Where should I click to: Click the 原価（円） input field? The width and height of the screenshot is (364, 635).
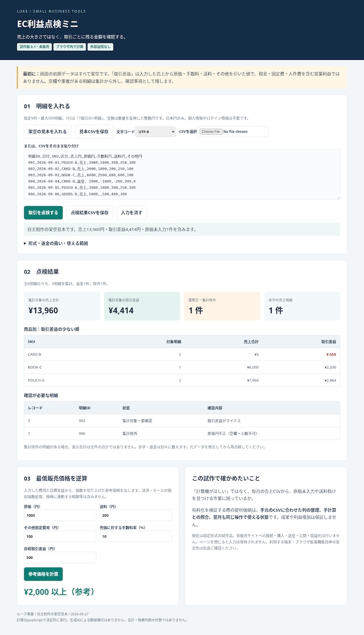(60, 515)
